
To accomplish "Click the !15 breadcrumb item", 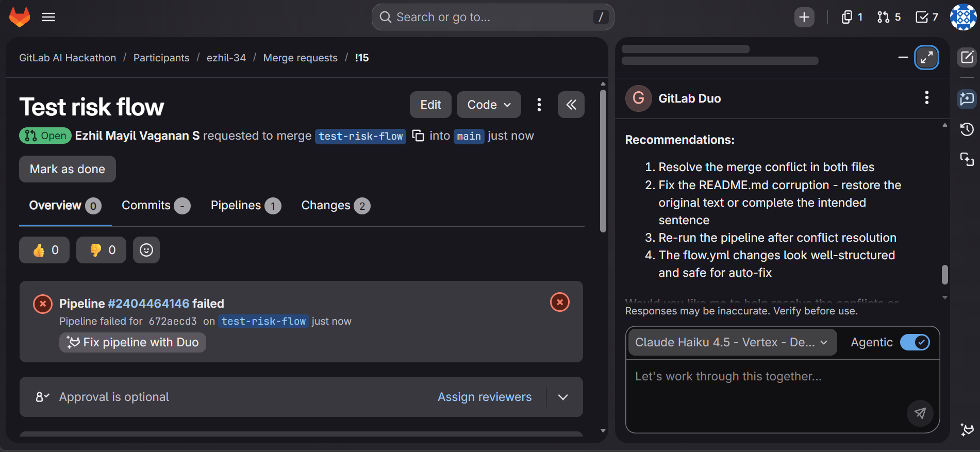I will [362, 58].
